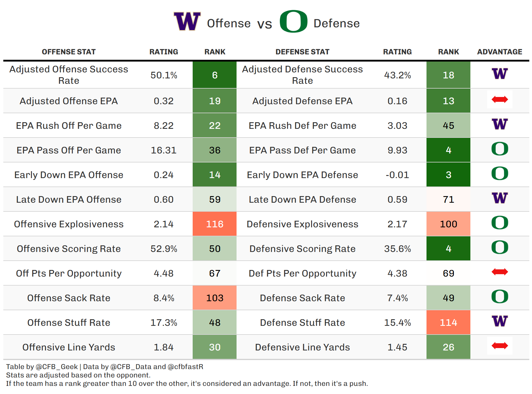The height and width of the screenshot is (394, 532).
Task: Click the DEFENSE STAT column header
Action: point(302,52)
